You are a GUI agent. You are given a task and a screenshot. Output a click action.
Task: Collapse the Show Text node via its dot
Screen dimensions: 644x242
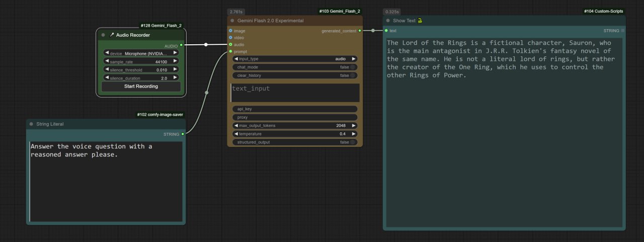pos(387,21)
